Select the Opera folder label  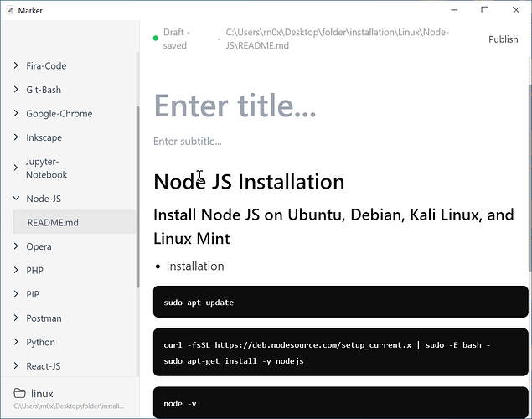point(39,246)
